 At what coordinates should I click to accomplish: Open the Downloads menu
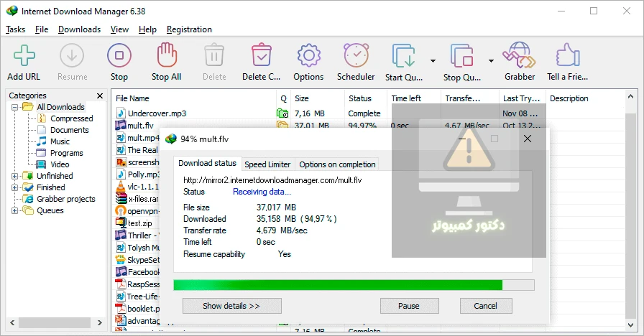pos(79,29)
